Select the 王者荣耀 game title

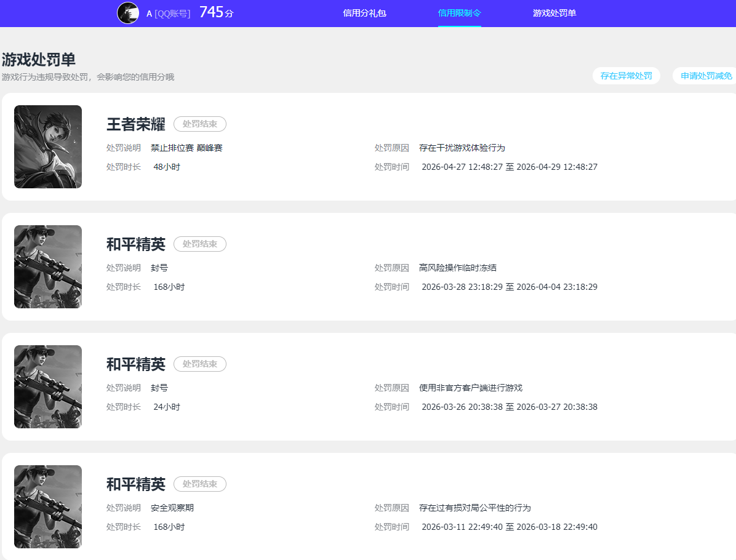tap(135, 124)
